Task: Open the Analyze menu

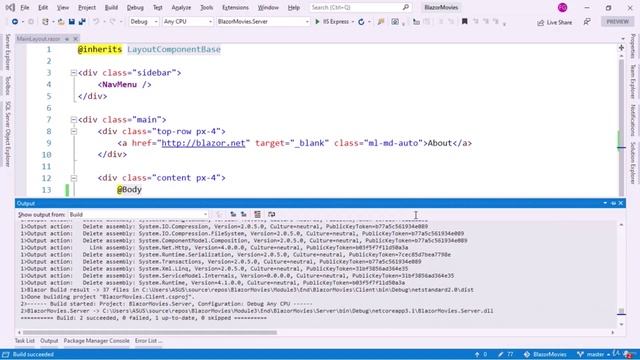Action: tap(181, 7)
